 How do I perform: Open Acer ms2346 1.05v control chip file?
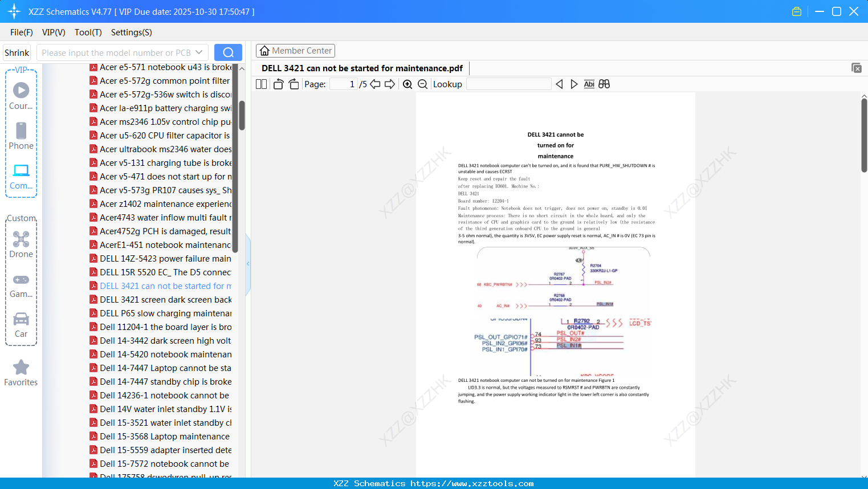160,122
